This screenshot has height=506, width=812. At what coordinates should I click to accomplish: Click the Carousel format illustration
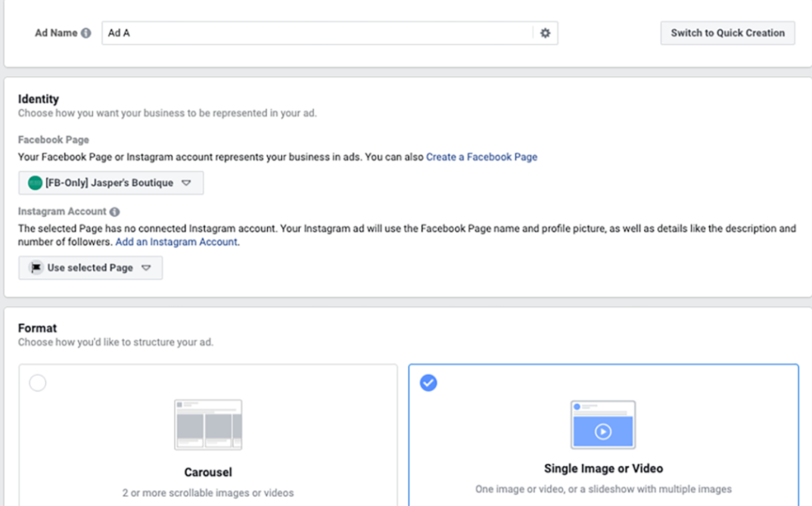pyautogui.click(x=208, y=424)
